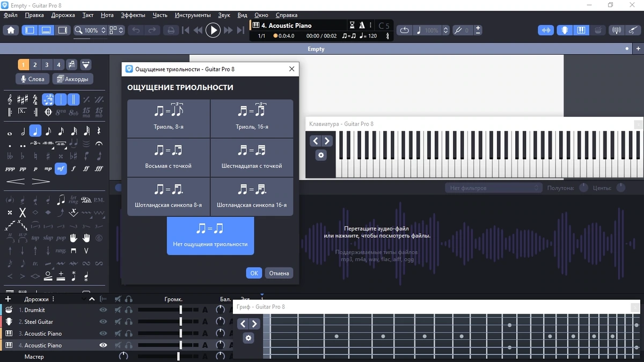This screenshot has height=362, width=644.
Task: Select the quarter note duration
Action: click(x=35, y=131)
